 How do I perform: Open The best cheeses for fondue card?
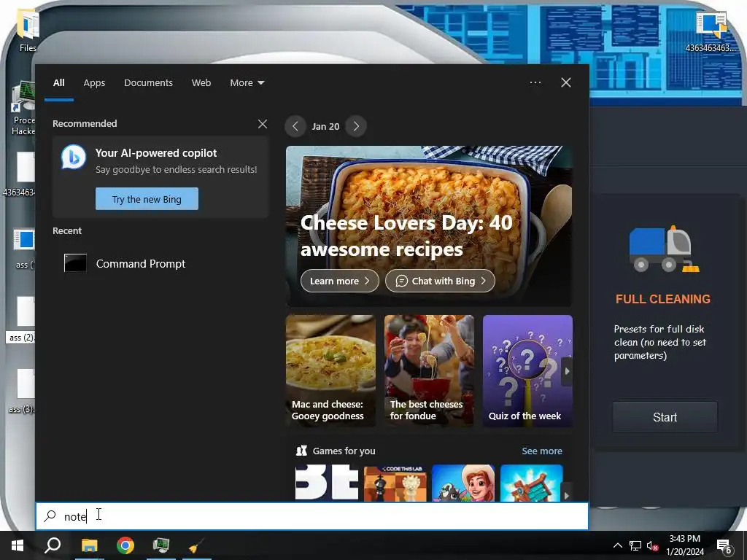pyautogui.click(x=429, y=370)
